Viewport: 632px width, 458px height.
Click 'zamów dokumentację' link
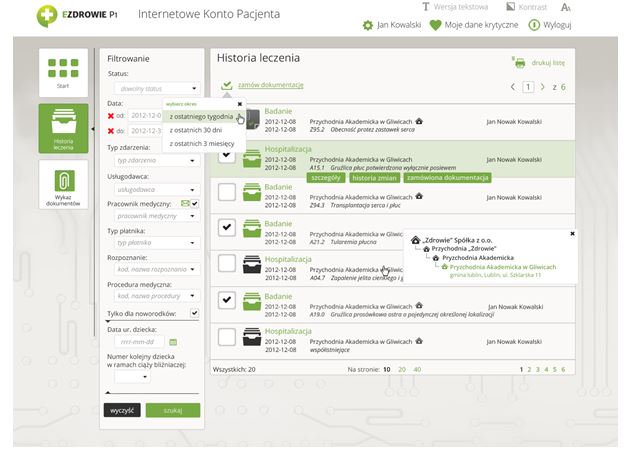(271, 85)
